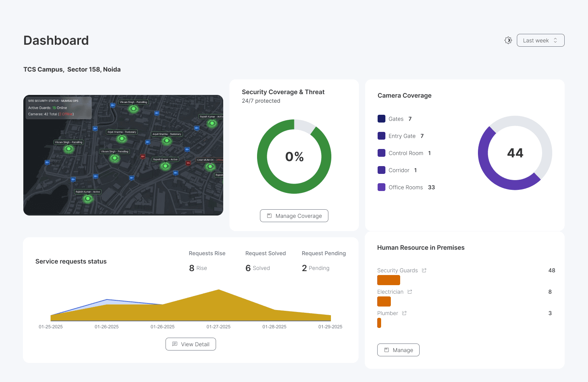Screen dimensions: 588x382
Task: Click a blue camera icon on the security map
Action: (94, 128)
